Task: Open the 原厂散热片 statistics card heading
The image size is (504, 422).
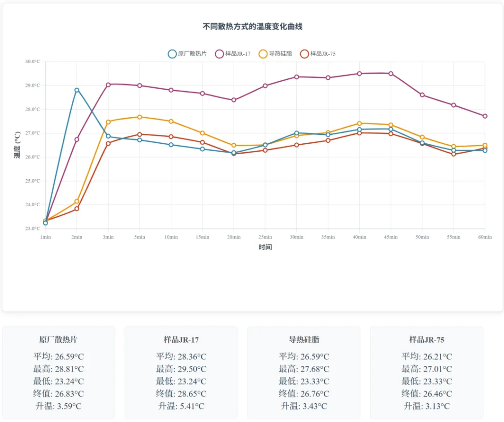Action: (58, 340)
